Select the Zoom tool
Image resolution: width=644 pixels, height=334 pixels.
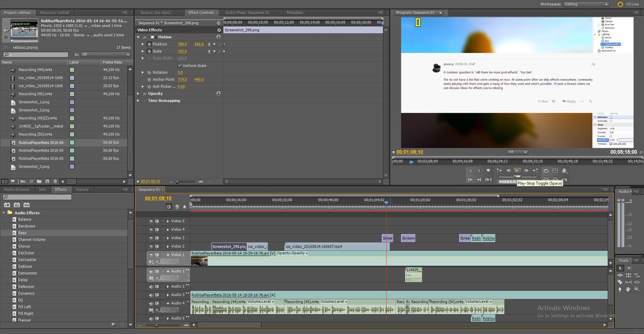coord(637,289)
